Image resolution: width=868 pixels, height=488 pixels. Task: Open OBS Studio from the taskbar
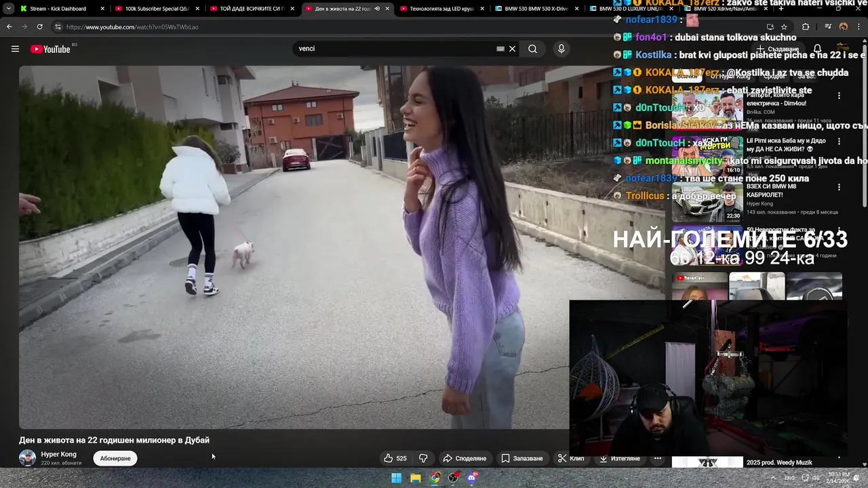click(454, 478)
